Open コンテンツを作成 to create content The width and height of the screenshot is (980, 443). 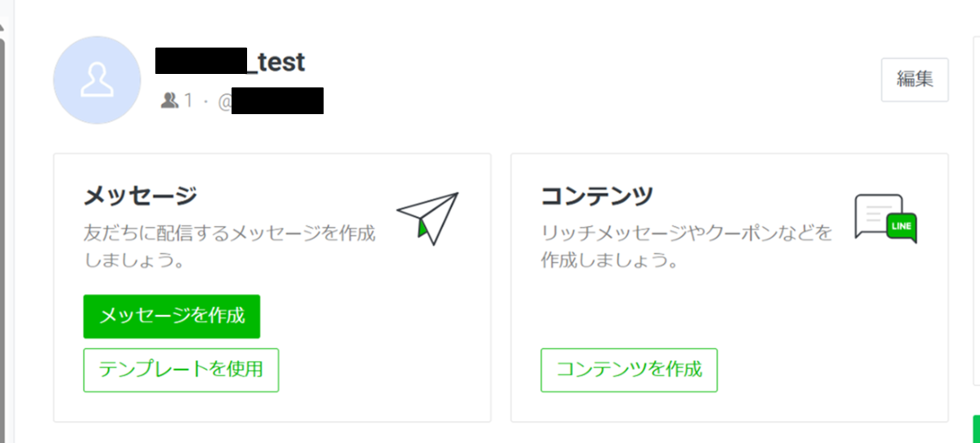629,370
